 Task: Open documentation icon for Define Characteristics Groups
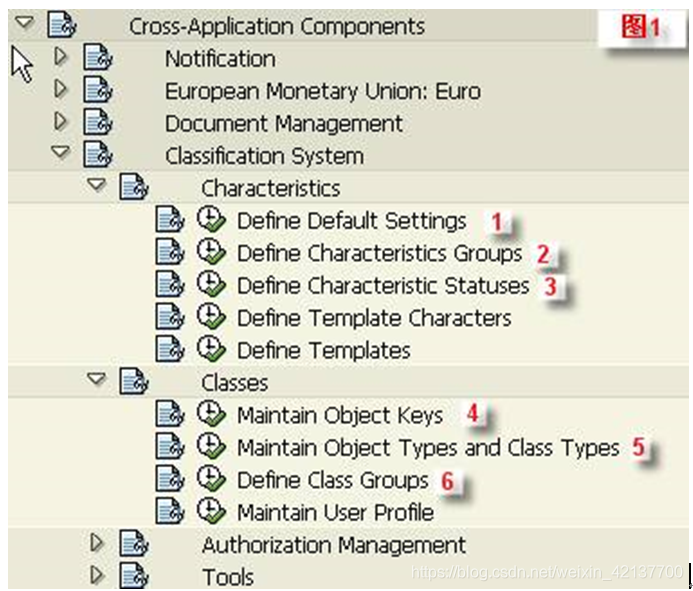tap(170, 251)
